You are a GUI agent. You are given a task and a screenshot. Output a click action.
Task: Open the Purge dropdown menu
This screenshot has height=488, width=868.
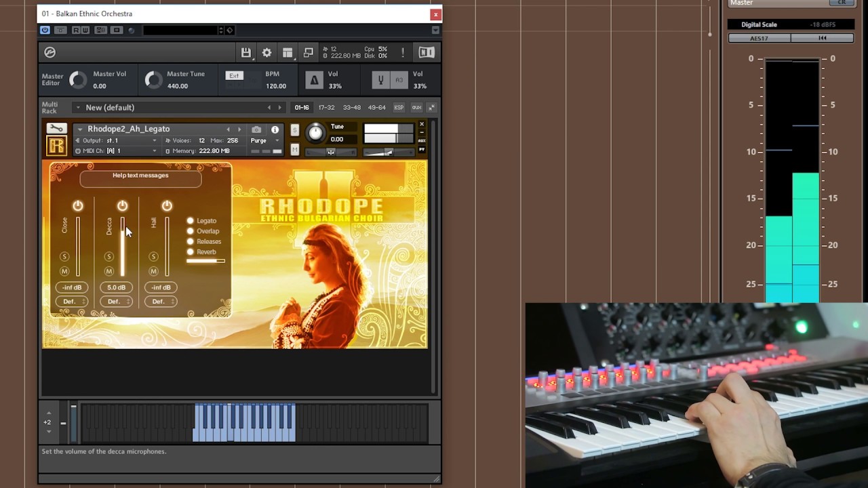[x=265, y=140]
